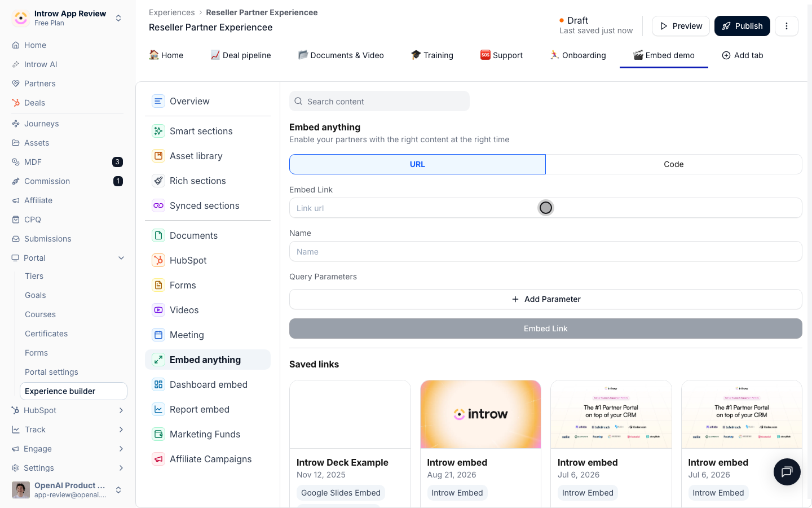Screen dimensions: 812x508
Task: Click the Search content field
Action: [x=379, y=102]
